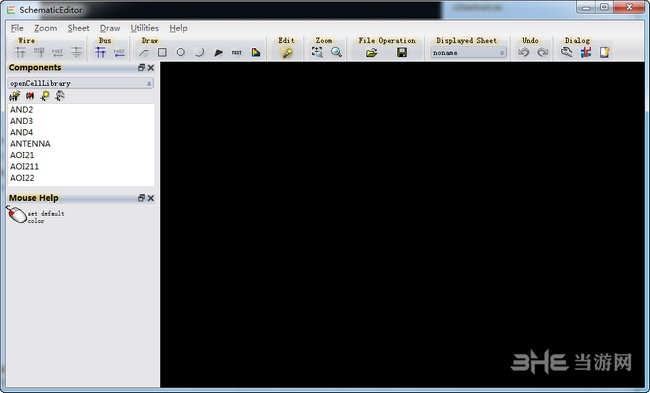Select the circle drawing tool

[x=180, y=52]
